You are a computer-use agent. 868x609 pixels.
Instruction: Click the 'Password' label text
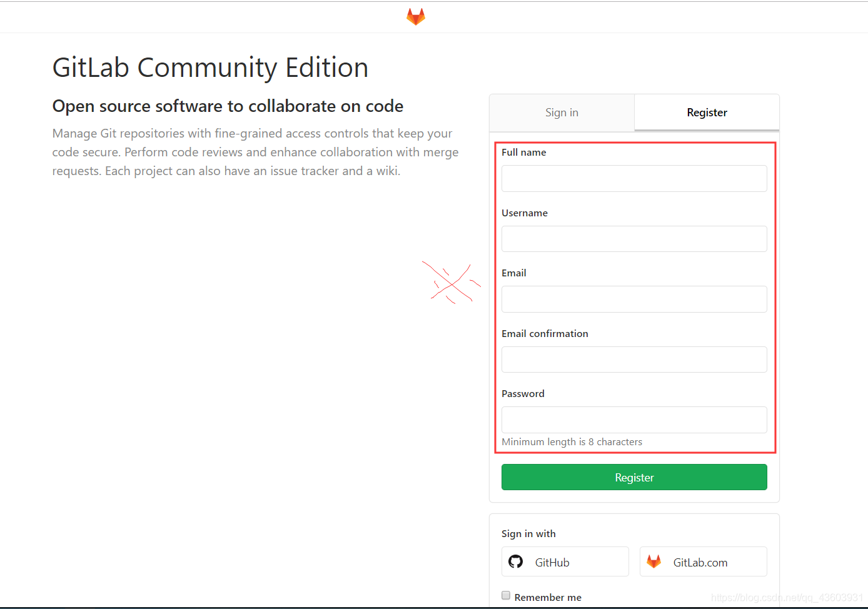[523, 394]
